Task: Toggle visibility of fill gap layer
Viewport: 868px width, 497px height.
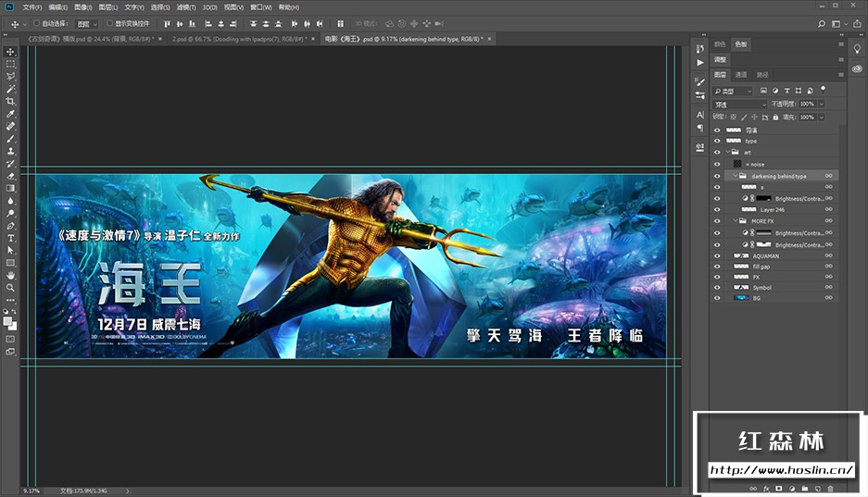Action: coord(717,267)
